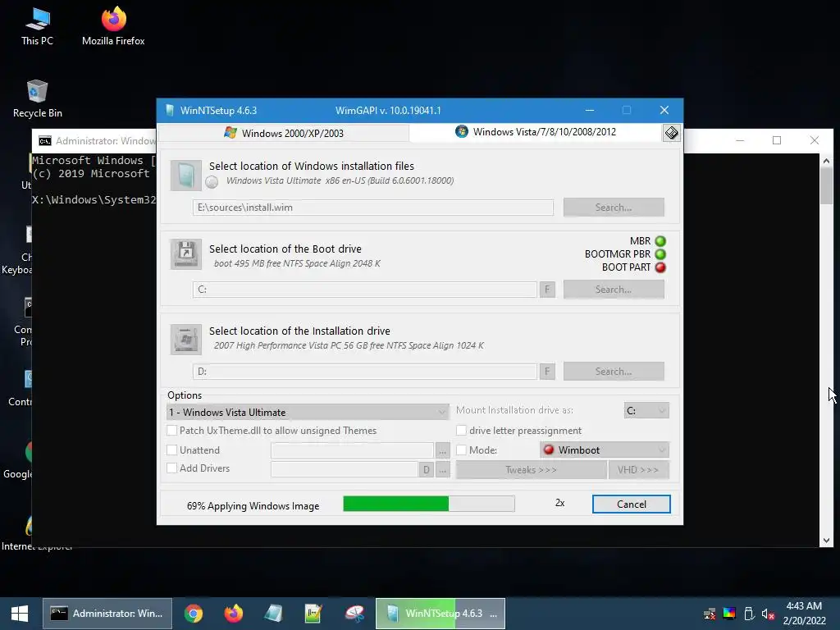840x630 pixels.
Task: Click the USB device tray icon
Action: pos(749,614)
